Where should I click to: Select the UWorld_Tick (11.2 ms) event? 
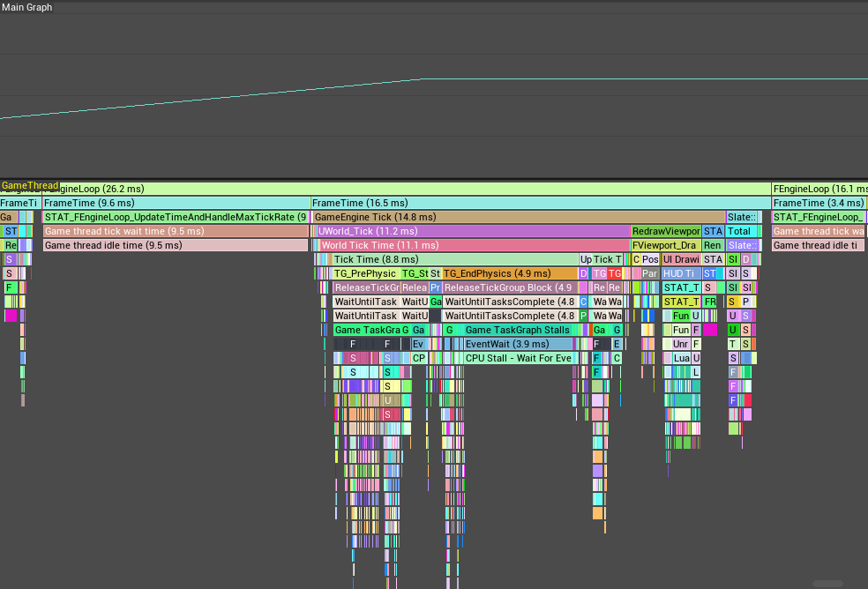click(474, 231)
